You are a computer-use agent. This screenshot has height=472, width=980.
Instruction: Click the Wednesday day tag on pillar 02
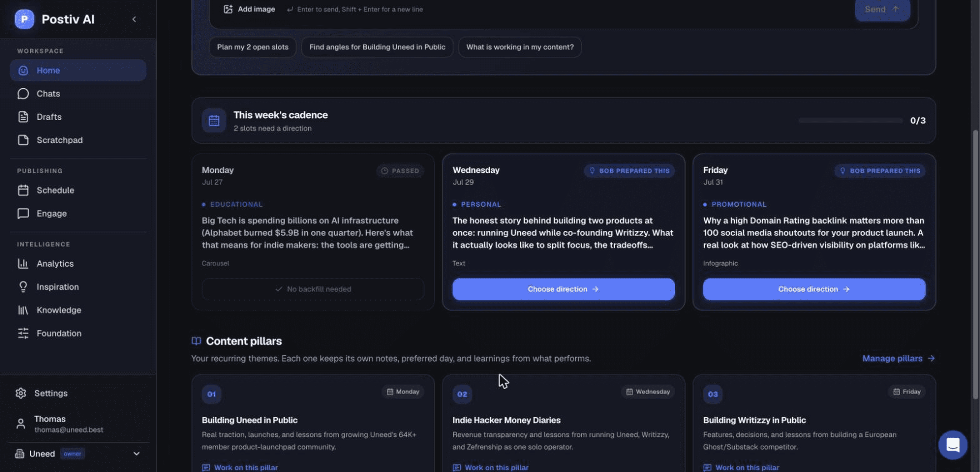coord(648,391)
